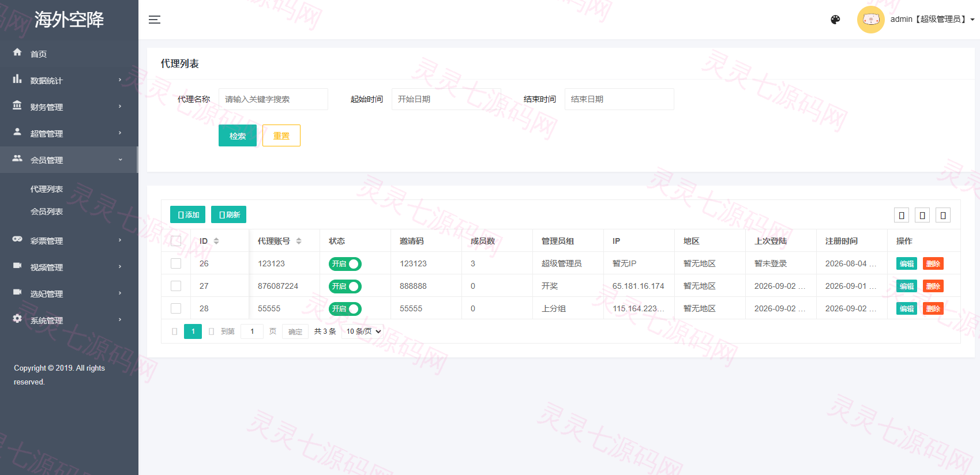Check the row checkbox for ID 27
The image size is (980, 475).
(x=176, y=286)
